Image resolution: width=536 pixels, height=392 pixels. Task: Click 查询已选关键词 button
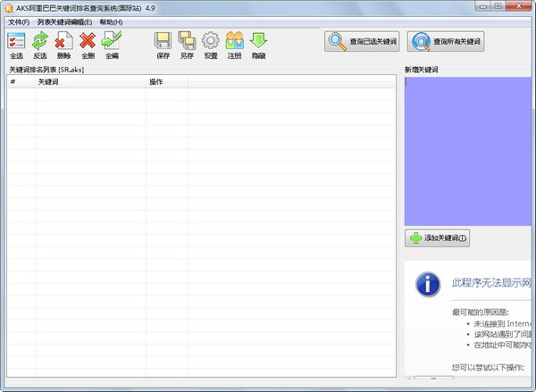(x=362, y=41)
